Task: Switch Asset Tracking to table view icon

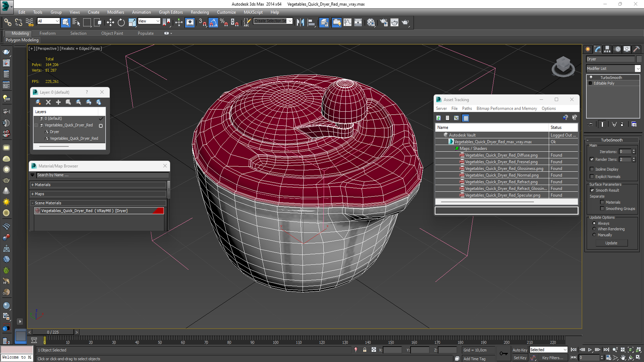Action: [x=466, y=118]
